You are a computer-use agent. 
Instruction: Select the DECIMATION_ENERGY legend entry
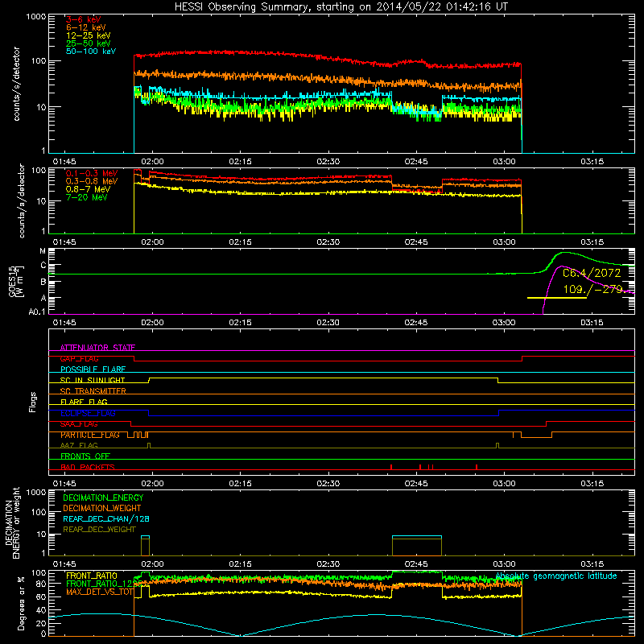coord(103,497)
